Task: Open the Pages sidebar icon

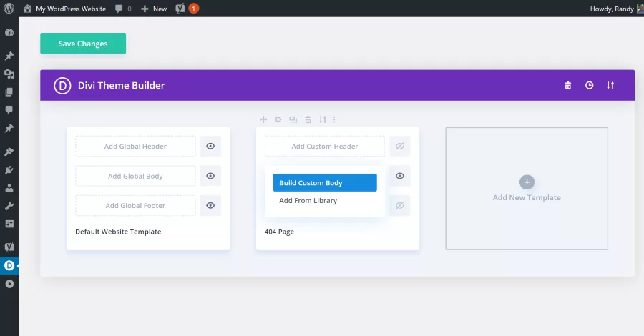Action: coord(9,92)
